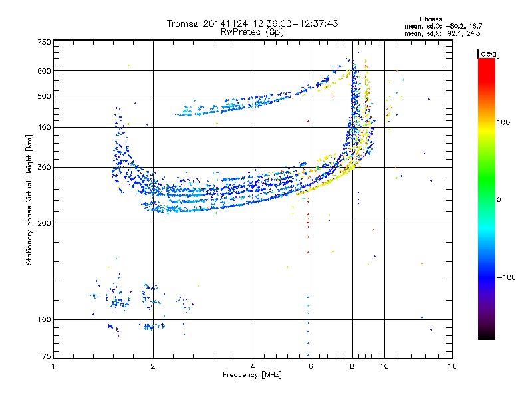Click the x-axis tick label '6'
The image size is (532, 399).
pyautogui.click(x=311, y=366)
